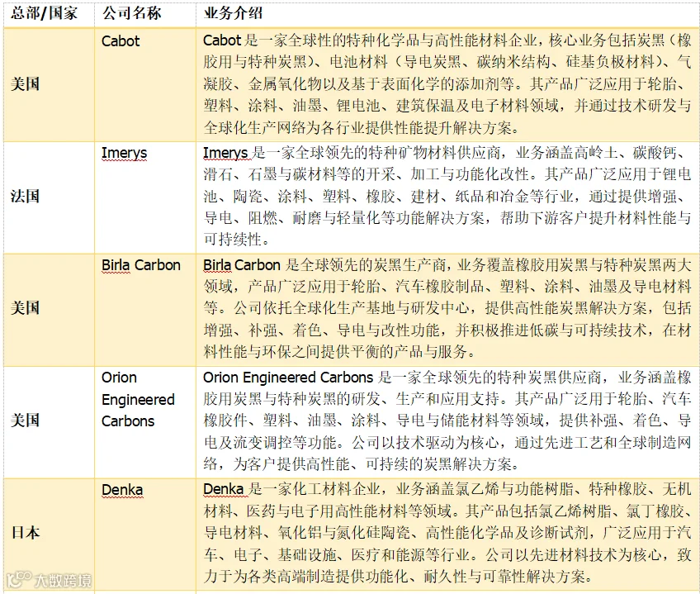Click the Imerys business description paragraph
700x594 pixels.
tap(447, 197)
